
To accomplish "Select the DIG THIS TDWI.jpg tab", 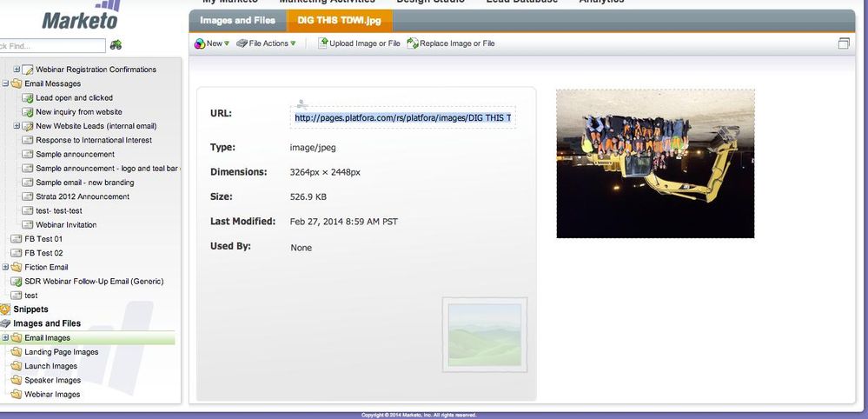I will point(340,20).
